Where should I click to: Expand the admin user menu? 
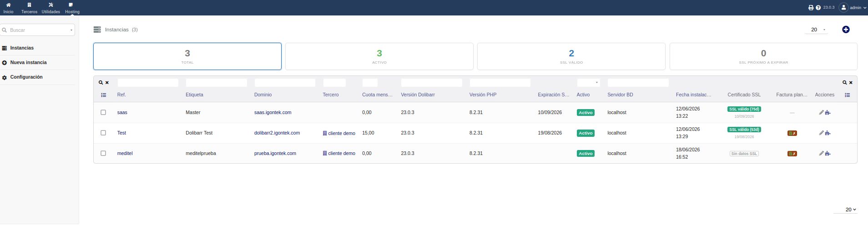853,8
